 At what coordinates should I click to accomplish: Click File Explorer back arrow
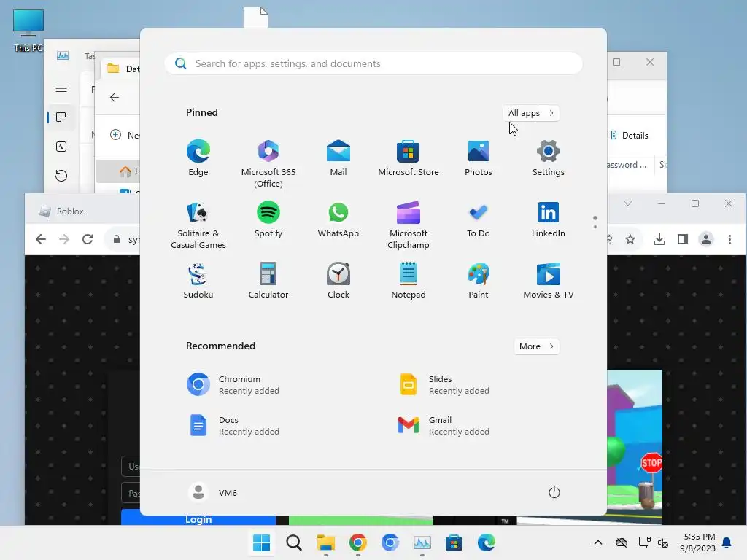pos(115,97)
